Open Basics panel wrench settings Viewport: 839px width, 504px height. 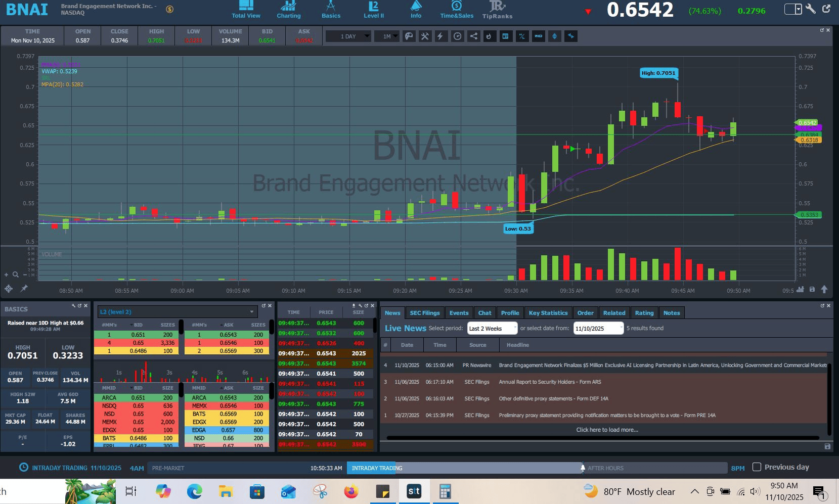[73, 306]
